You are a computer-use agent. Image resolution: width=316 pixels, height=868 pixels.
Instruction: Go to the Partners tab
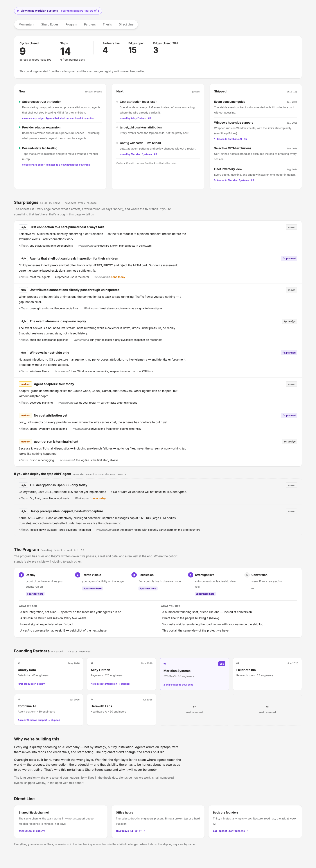click(x=90, y=25)
